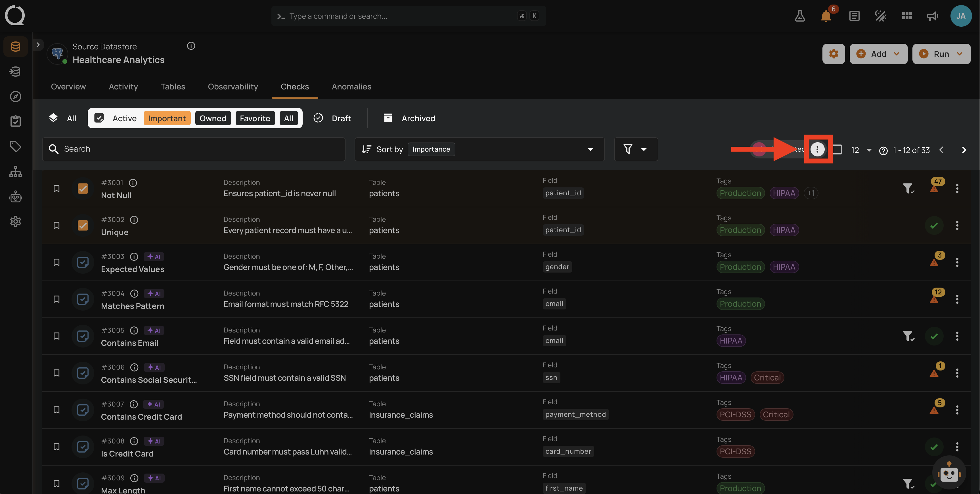Focus the checks Search field

[194, 149]
